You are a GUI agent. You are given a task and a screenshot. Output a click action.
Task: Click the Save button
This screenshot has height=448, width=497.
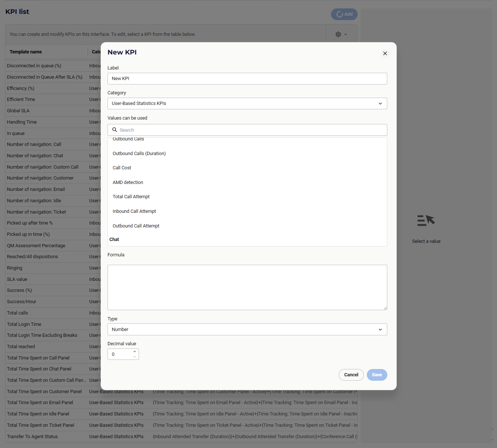tap(377, 375)
